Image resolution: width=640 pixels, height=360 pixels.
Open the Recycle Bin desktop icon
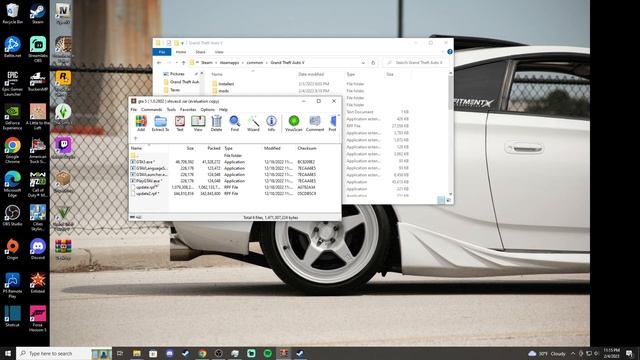tap(12, 13)
